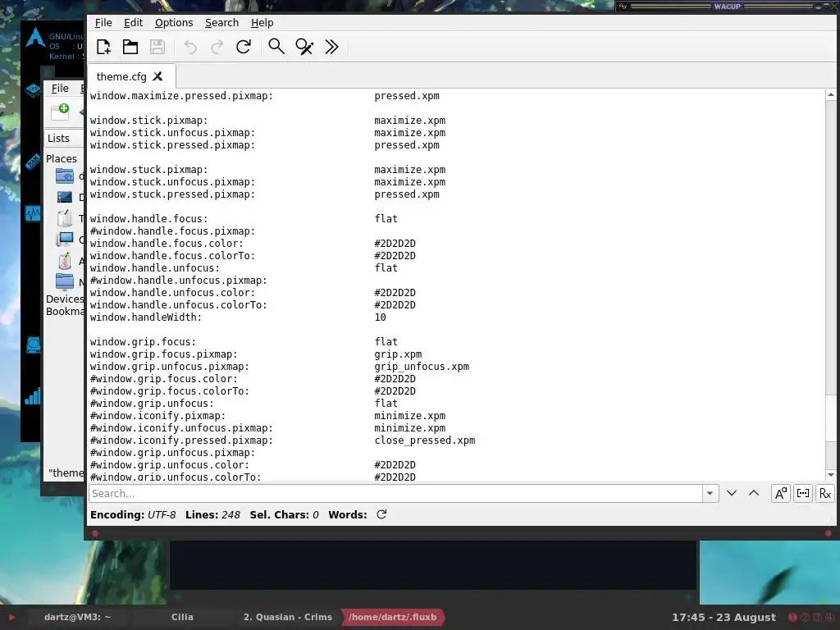This screenshot has height=630, width=840.
Task: Open the File menu in the file manager window
Action: tap(60, 89)
